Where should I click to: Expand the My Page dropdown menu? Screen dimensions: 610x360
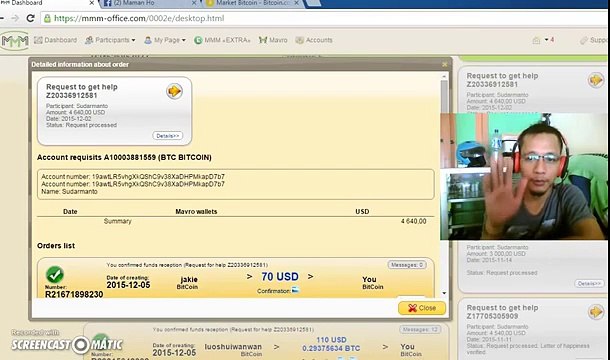pyautogui.click(x=165, y=40)
